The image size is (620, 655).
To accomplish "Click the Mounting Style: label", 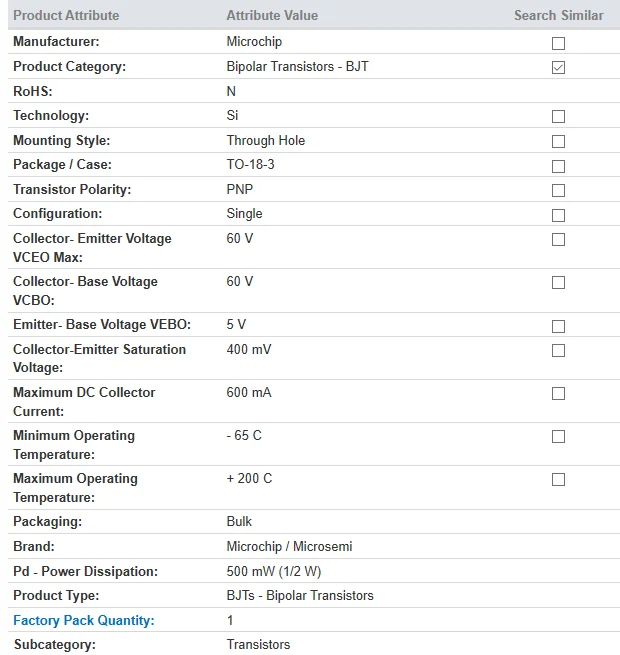I will point(61,140).
